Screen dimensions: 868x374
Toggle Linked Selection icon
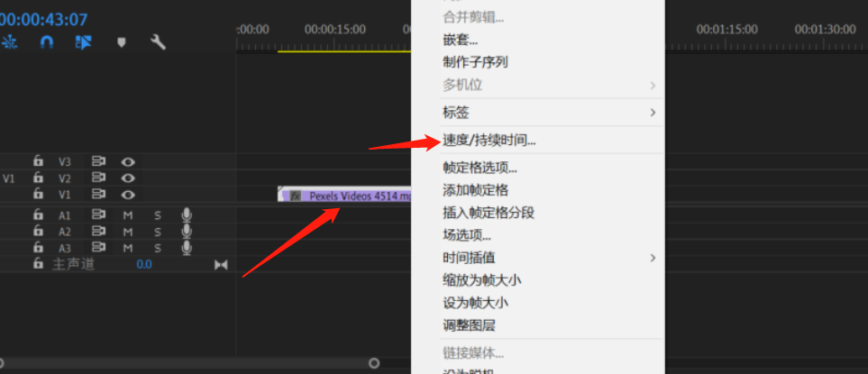point(84,42)
